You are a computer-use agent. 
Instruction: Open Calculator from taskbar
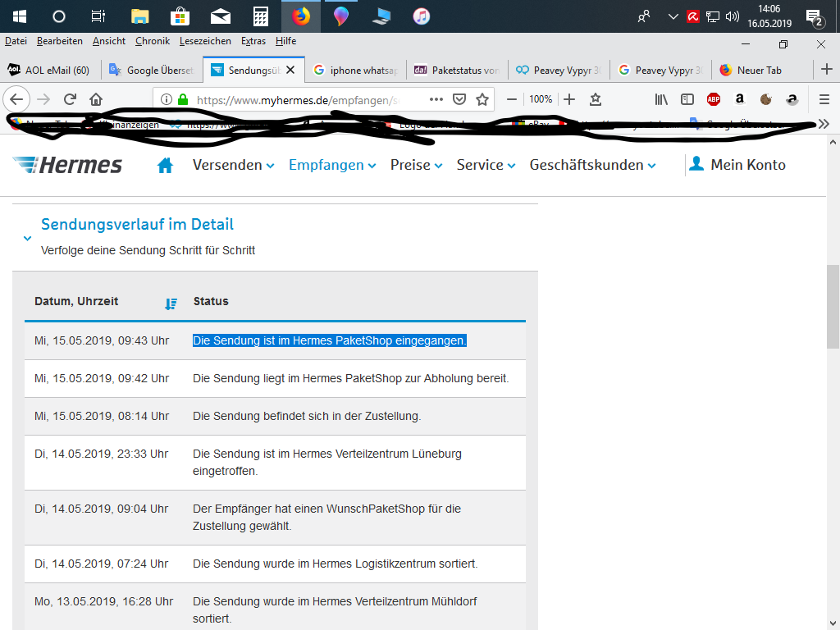260,16
